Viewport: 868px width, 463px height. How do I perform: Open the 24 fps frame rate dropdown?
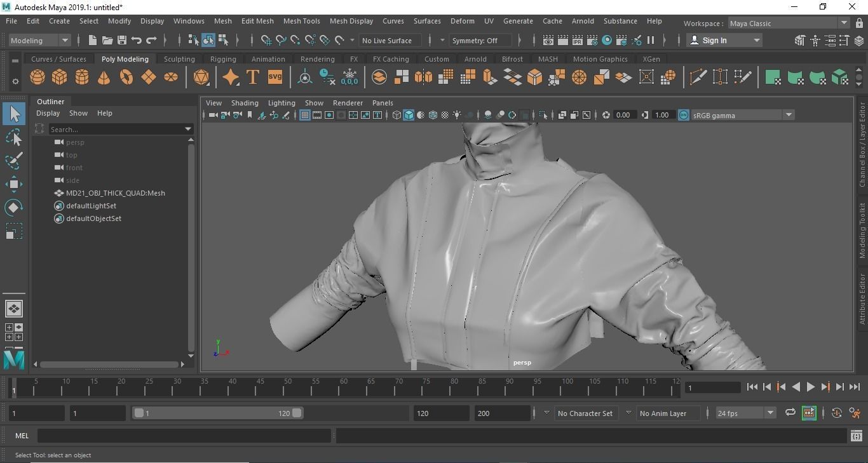point(745,413)
